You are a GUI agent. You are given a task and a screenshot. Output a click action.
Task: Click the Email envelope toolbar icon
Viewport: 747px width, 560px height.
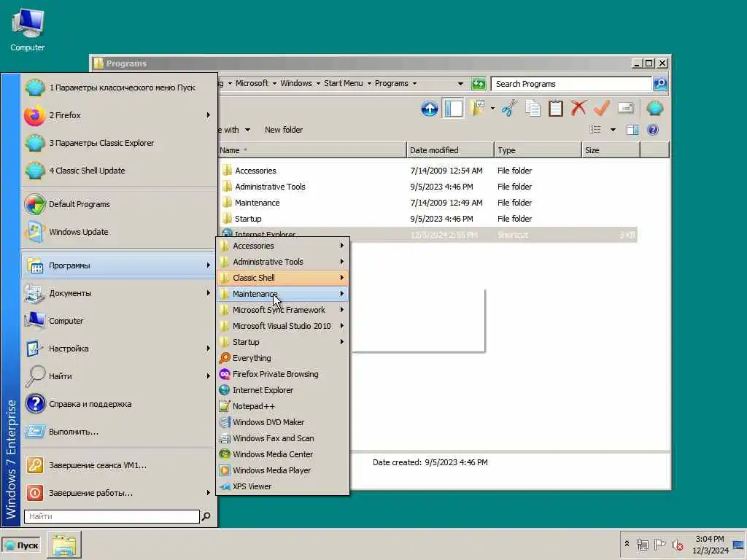click(625, 109)
